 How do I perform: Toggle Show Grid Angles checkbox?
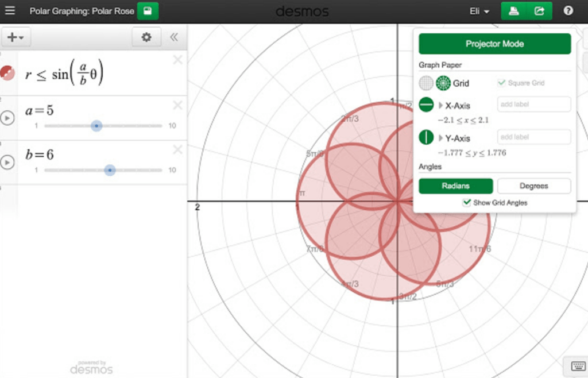pos(466,202)
